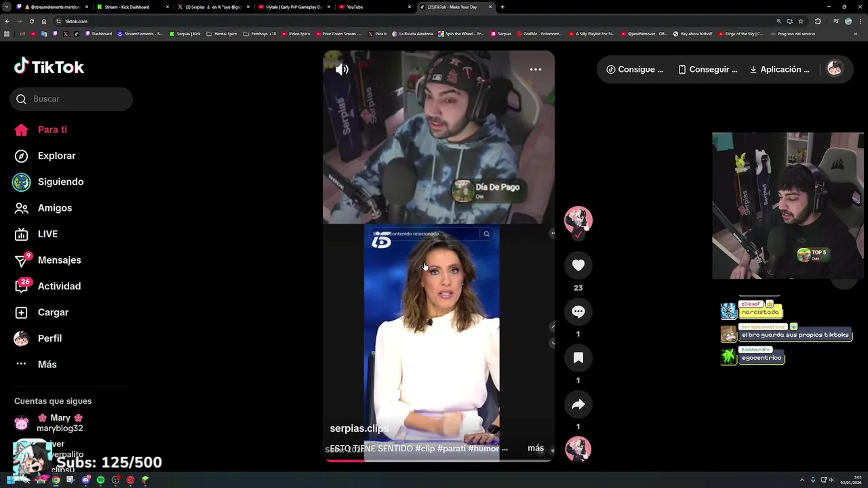This screenshot has width=868, height=488.
Task: Open Perfil in the sidebar
Action: tap(38, 338)
